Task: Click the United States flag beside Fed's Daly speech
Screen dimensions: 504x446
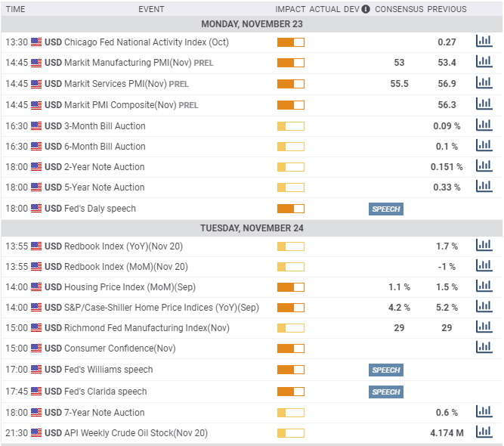Action: [x=36, y=209]
